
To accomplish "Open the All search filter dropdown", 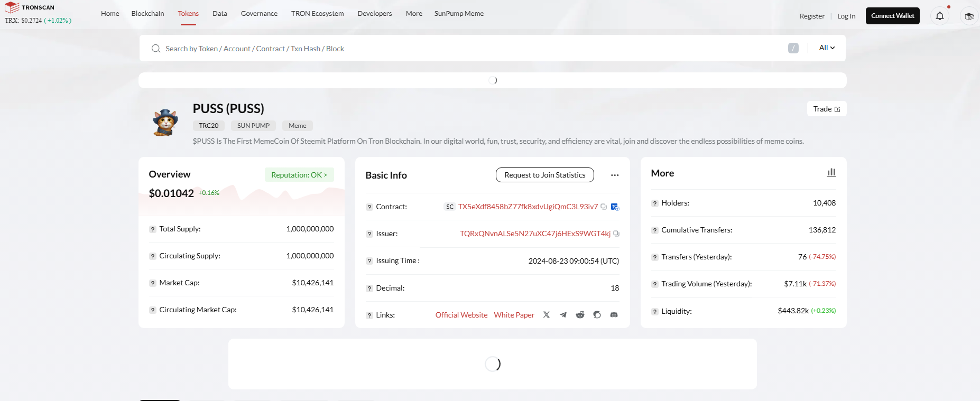I will 827,48.
